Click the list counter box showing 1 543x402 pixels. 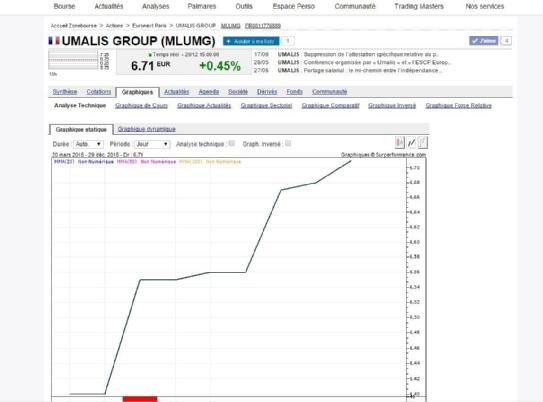(x=287, y=41)
